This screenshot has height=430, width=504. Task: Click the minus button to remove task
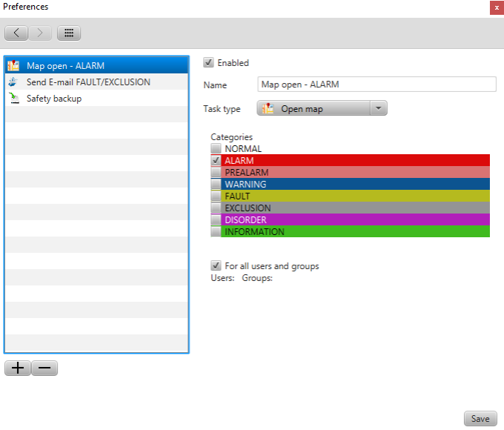[x=44, y=368]
